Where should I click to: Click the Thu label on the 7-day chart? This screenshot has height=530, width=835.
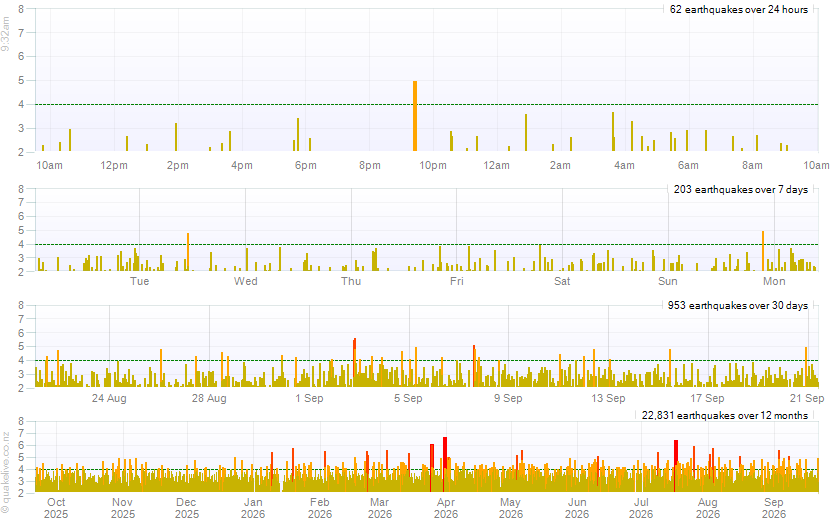coord(351,281)
